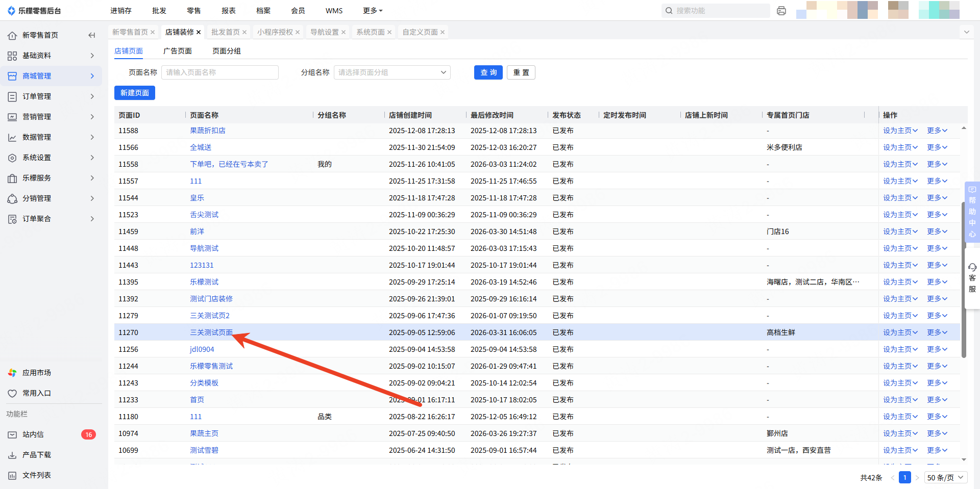Close the 批发首页 tab
The width and height of the screenshot is (980, 489).
tap(244, 32)
